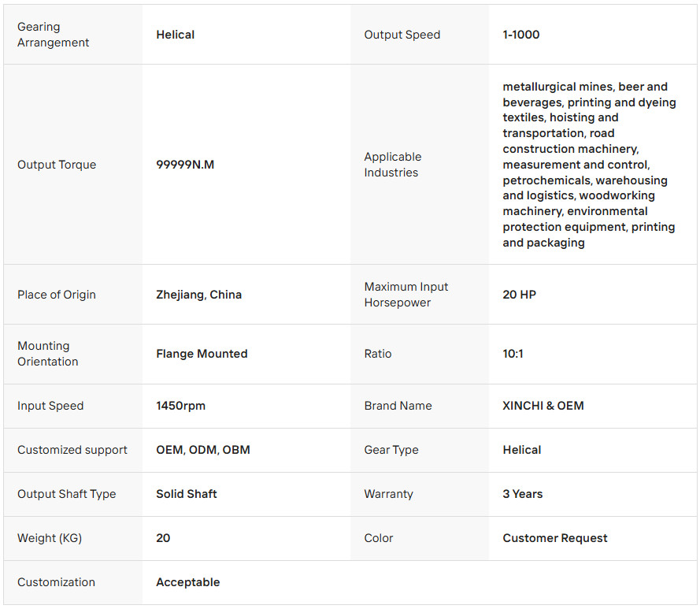This screenshot has width=700, height=609.
Task: Select the Output Torque value 99999N.M
Action: [185, 165]
